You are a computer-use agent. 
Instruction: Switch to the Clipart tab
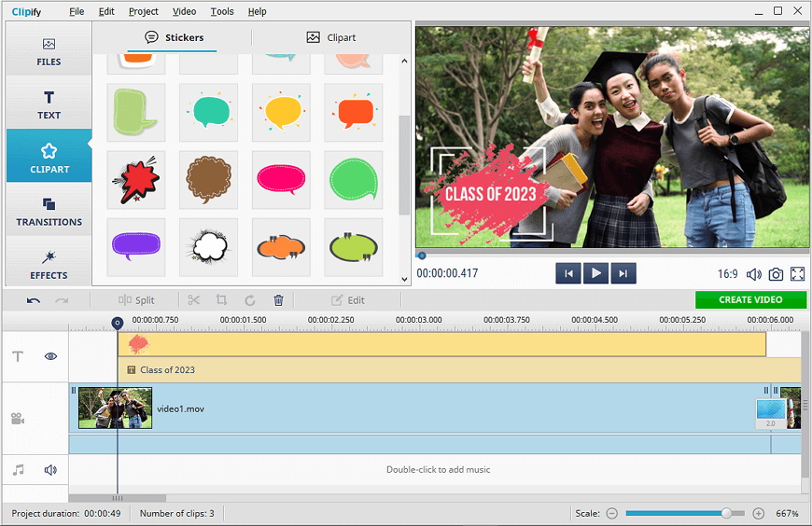(331, 37)
